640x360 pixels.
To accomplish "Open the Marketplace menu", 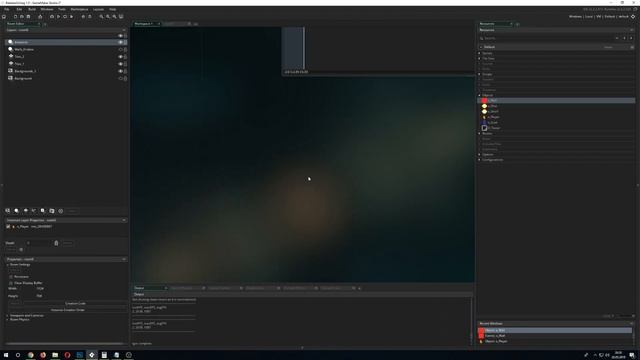I will 79,9.
